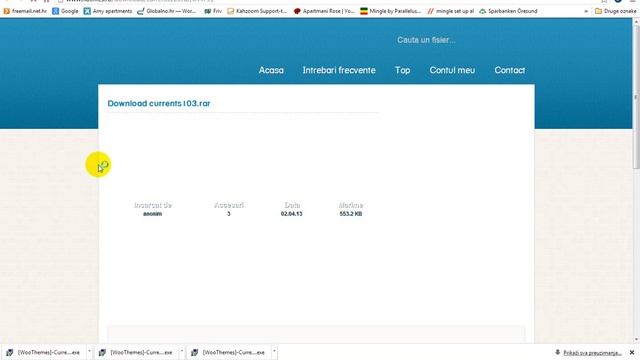Go to the Acasa page

(271, 70)
